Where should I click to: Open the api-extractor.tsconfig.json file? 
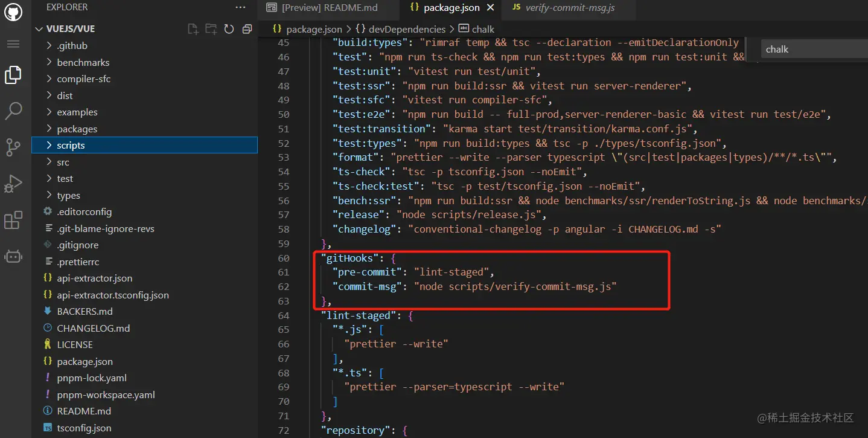pyautogui.click(x=144, y=295)
